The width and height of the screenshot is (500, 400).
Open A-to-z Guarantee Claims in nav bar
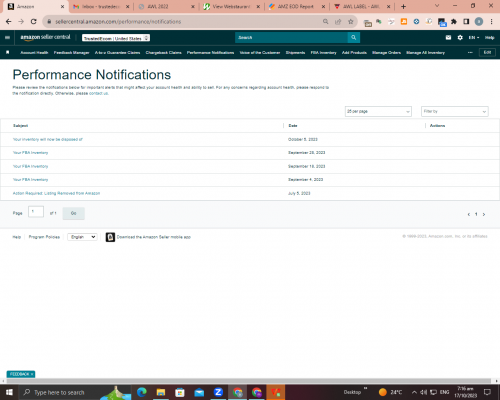coord(117,53)
